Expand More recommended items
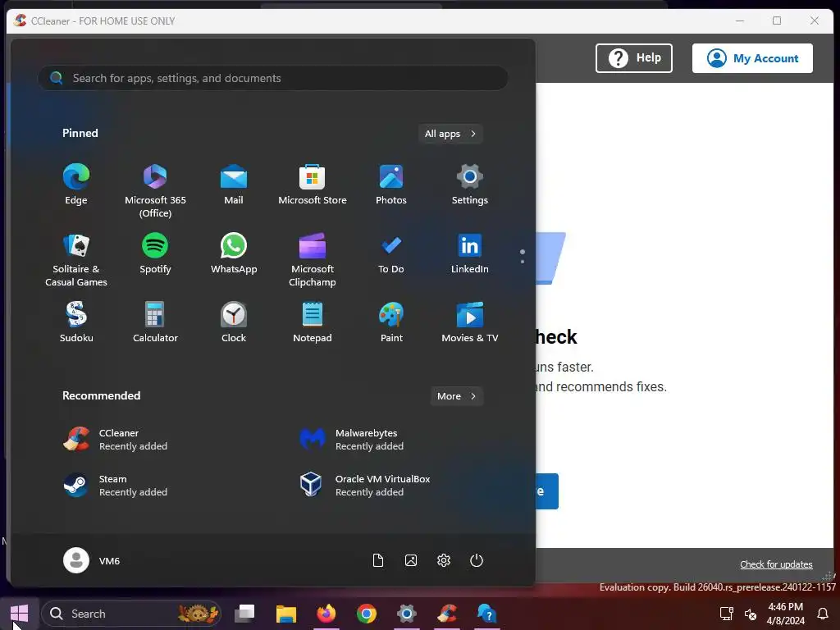840x630 pixels. point(456,396)
